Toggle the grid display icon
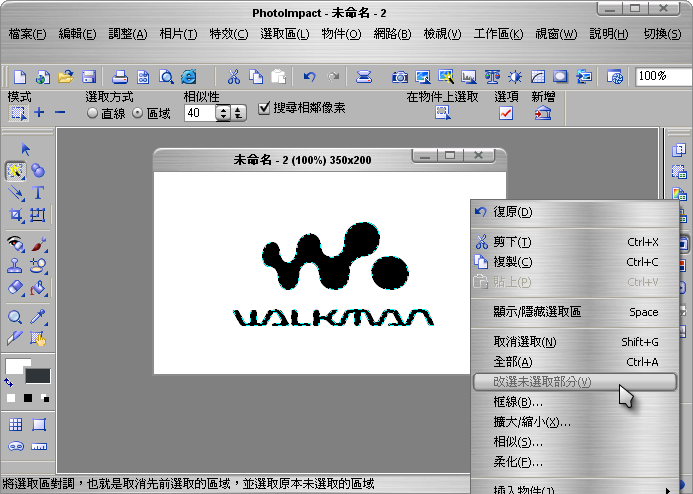Image resolution: width=693 pixels, height=494 pixels. 15,425
